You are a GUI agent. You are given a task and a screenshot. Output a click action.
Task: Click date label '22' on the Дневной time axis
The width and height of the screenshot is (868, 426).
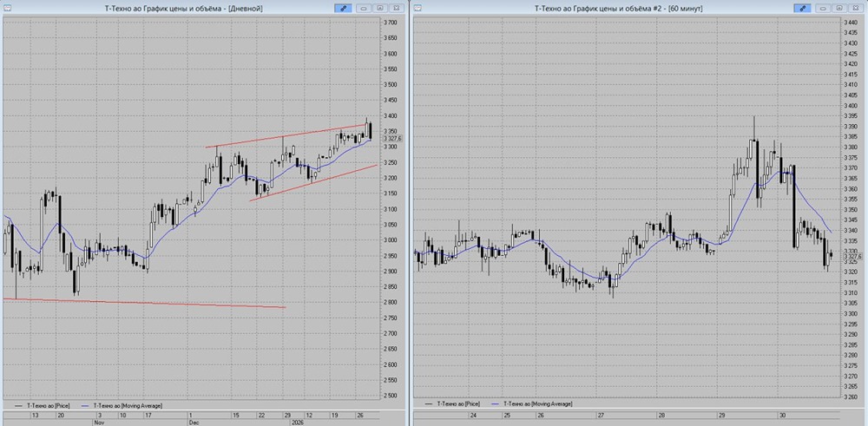(260, 415)
